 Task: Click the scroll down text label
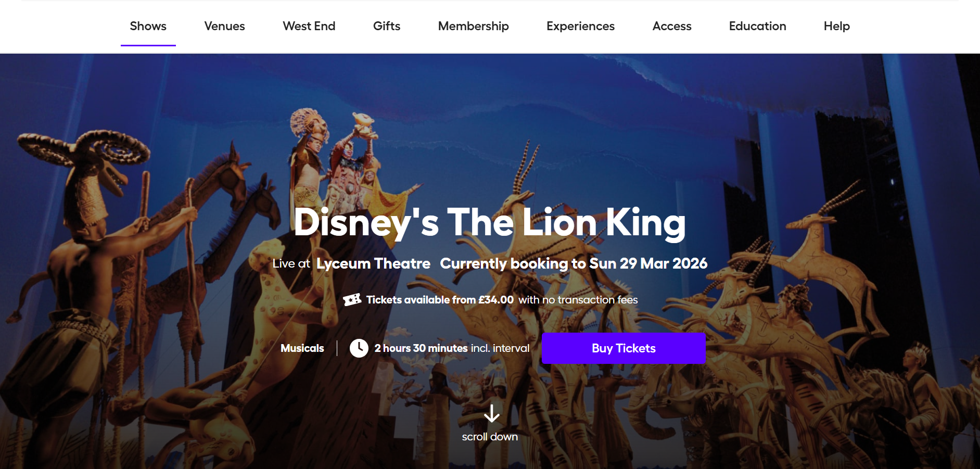pos(490,437)
